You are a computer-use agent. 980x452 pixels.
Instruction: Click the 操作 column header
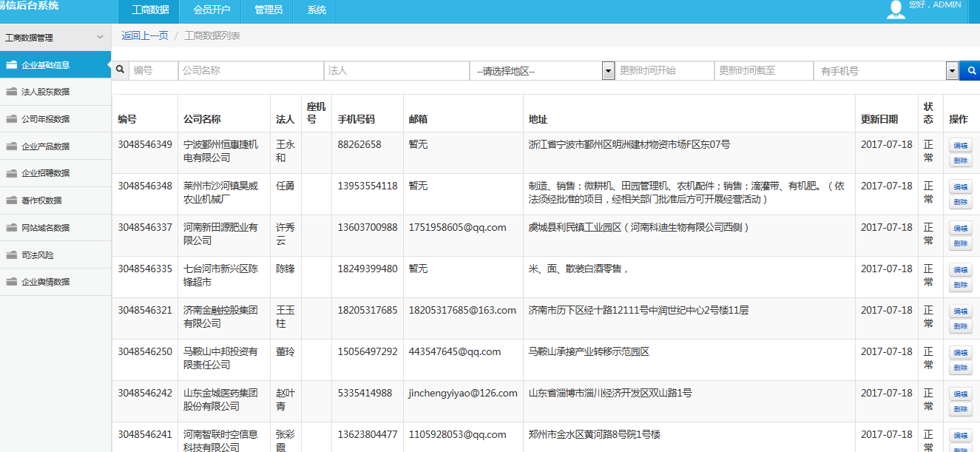click(959, 119)
